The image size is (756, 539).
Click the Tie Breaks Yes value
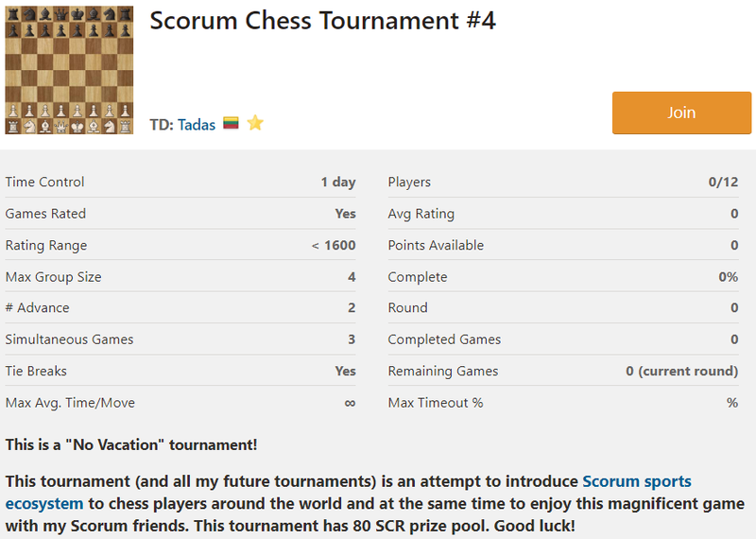(x=345, y=371)
